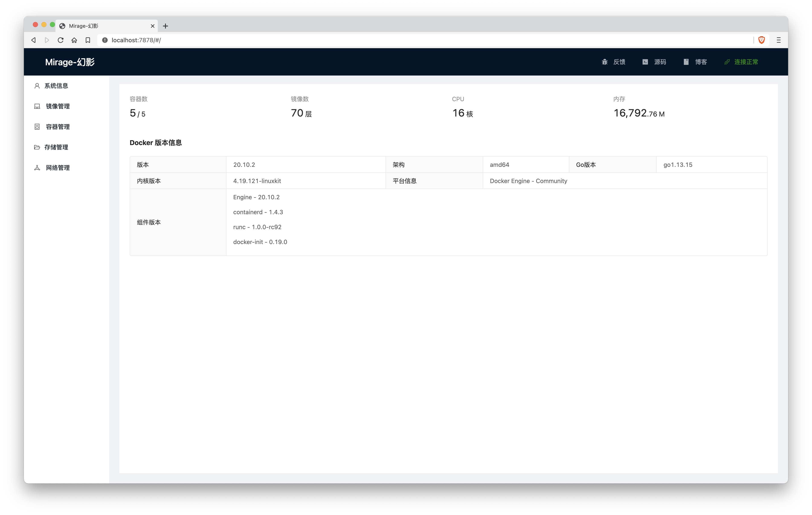Click the book icon next to 博客

686,62
